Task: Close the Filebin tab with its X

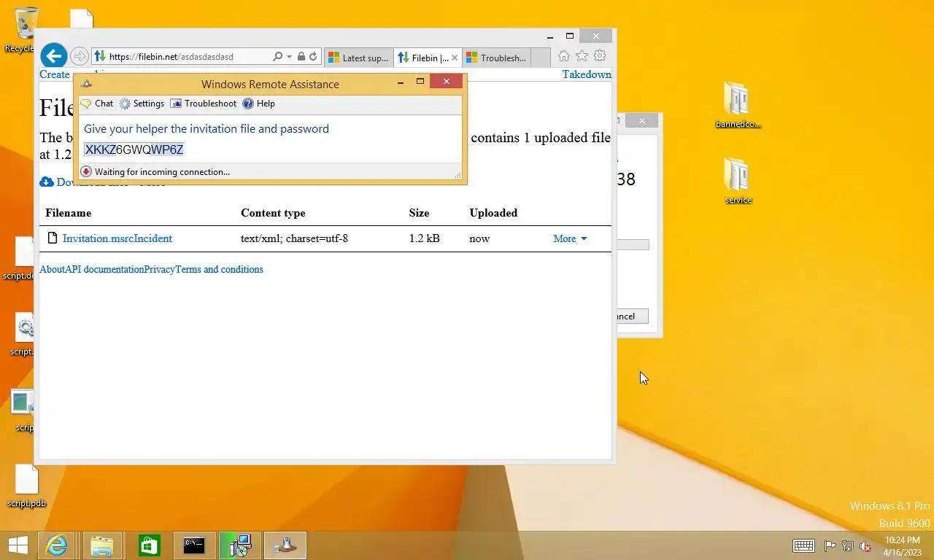Action: [x=455, y=58]
